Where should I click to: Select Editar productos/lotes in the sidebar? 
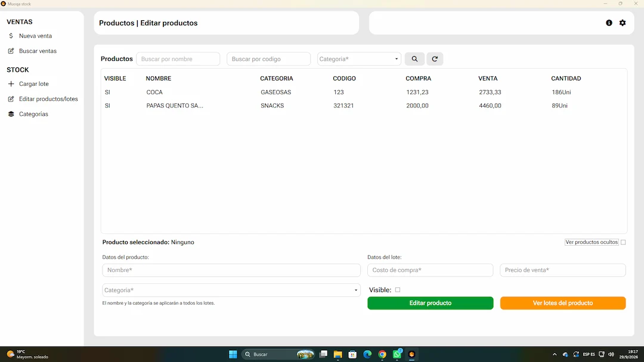[x=48, y=99]
